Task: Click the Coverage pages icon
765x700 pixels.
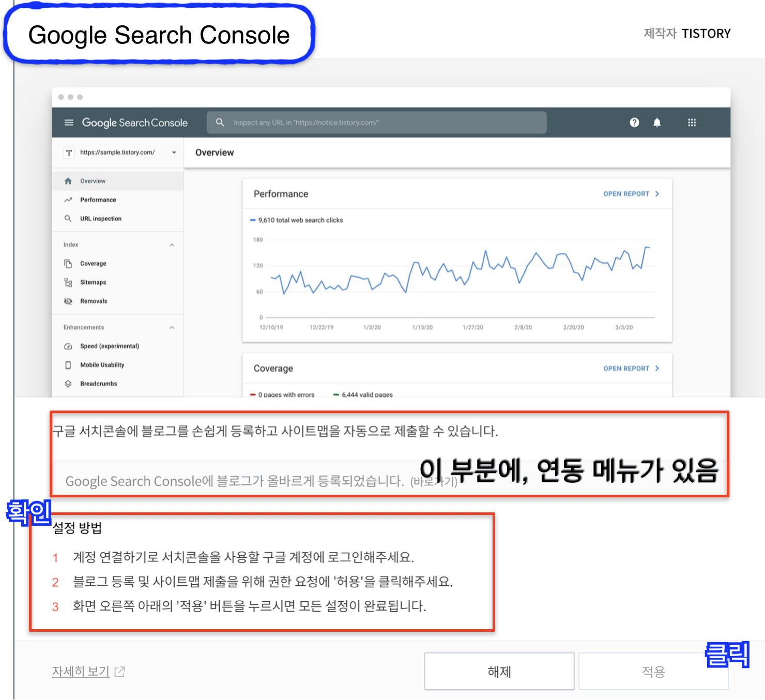Action: tap(68, 264)
